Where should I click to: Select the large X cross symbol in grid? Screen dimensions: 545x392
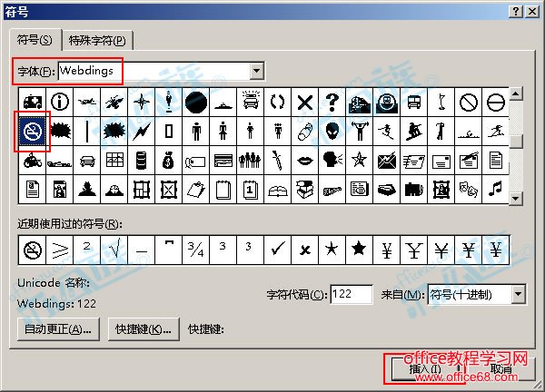(x=305, y=102)
